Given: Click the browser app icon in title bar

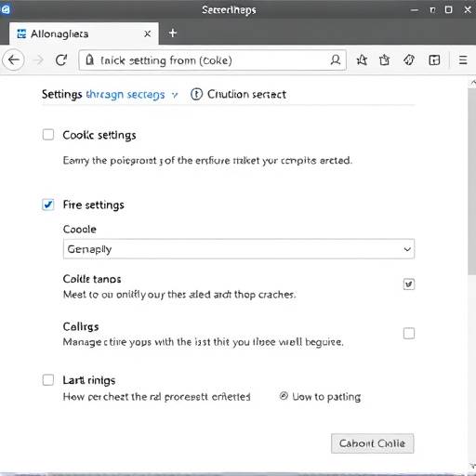Looking at the screenshot, I should (x=6, y=9).
